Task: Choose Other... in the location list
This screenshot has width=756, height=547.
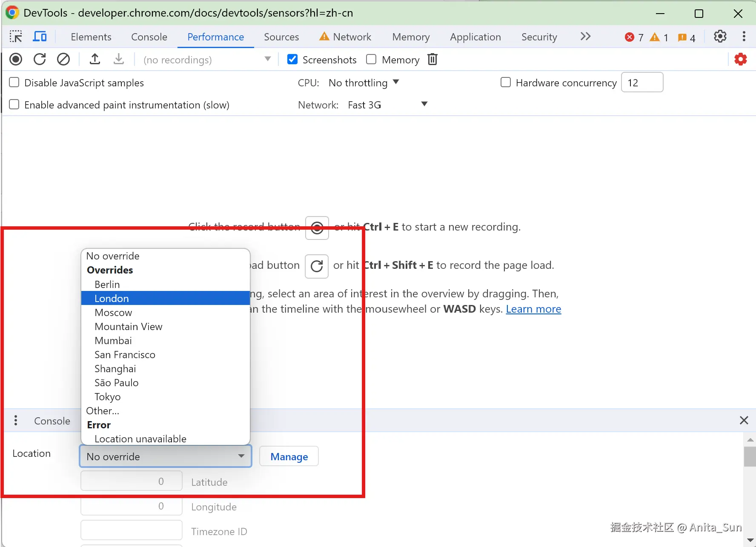Action: 165,410
